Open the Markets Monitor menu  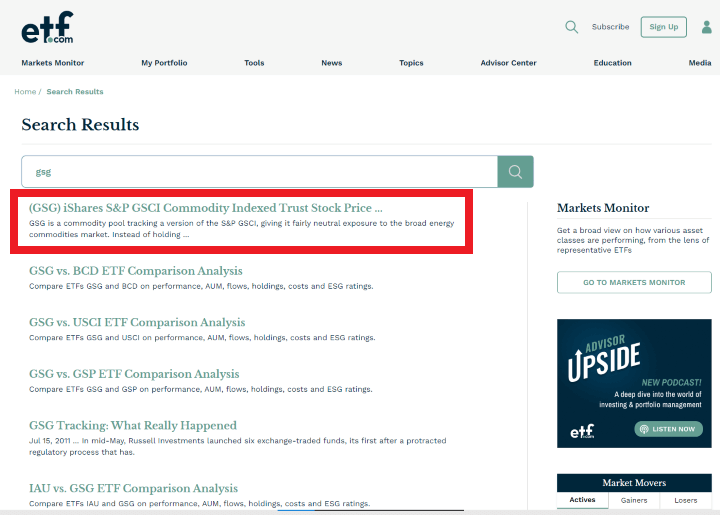[53, 63]
